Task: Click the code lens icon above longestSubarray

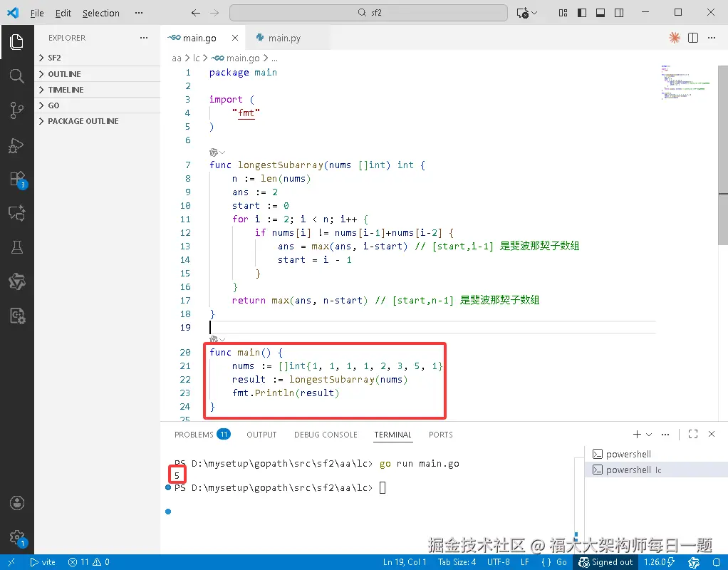Action: pos(214,152)
